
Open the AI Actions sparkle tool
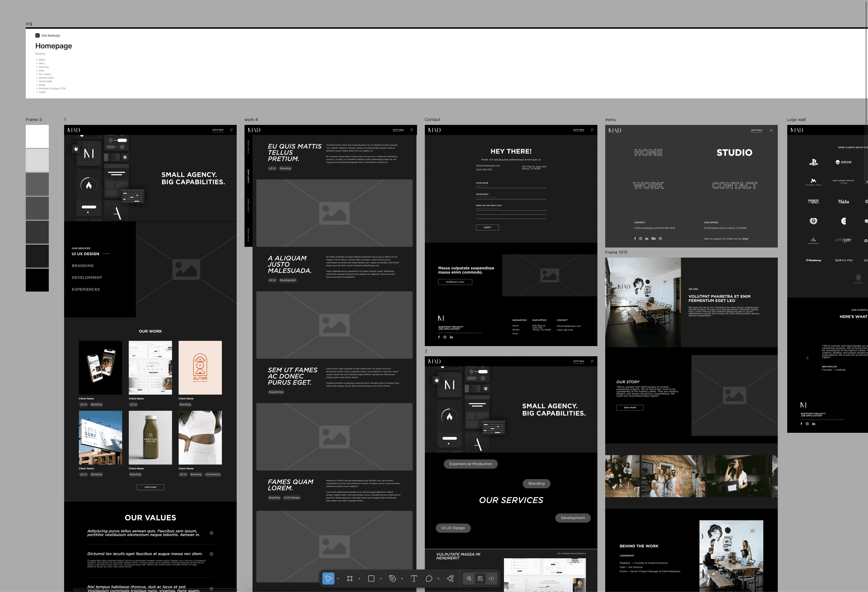coord(451,579)
